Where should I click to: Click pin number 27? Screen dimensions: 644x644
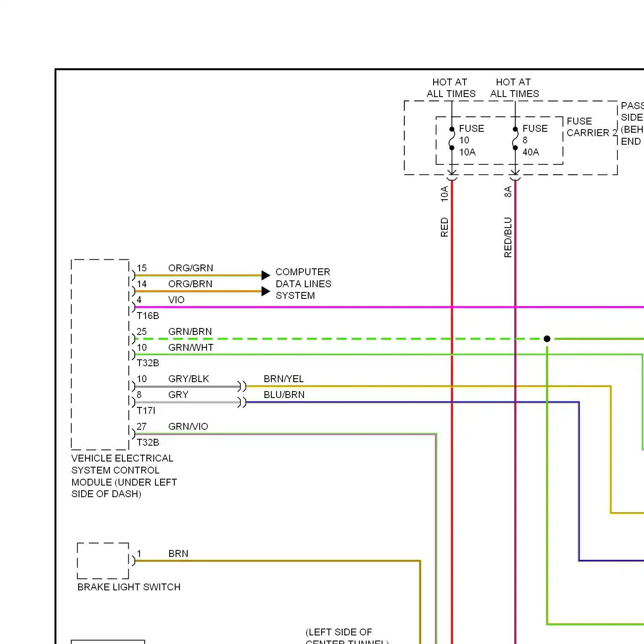pyautogui.click(x=142, y=426)
